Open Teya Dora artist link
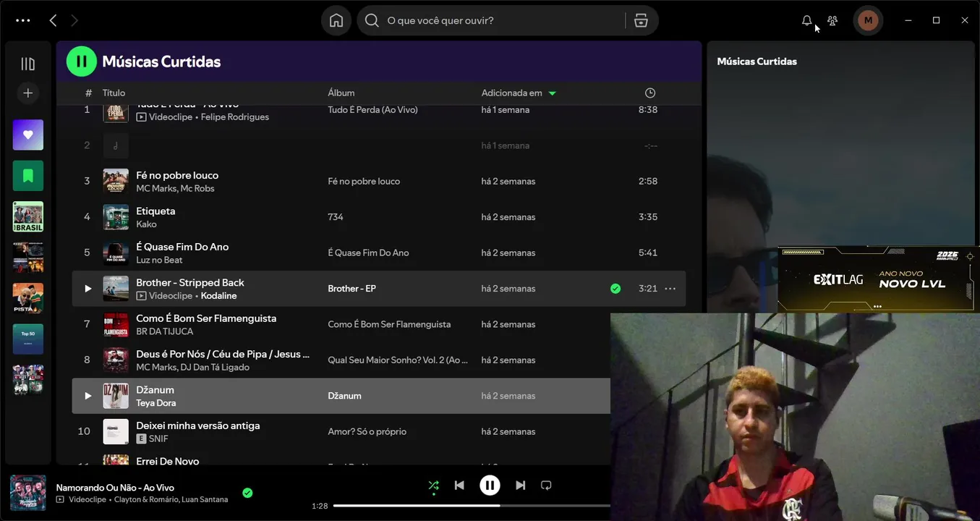Image resolution: width=980 pixels, height=521 pixels. 155,403
